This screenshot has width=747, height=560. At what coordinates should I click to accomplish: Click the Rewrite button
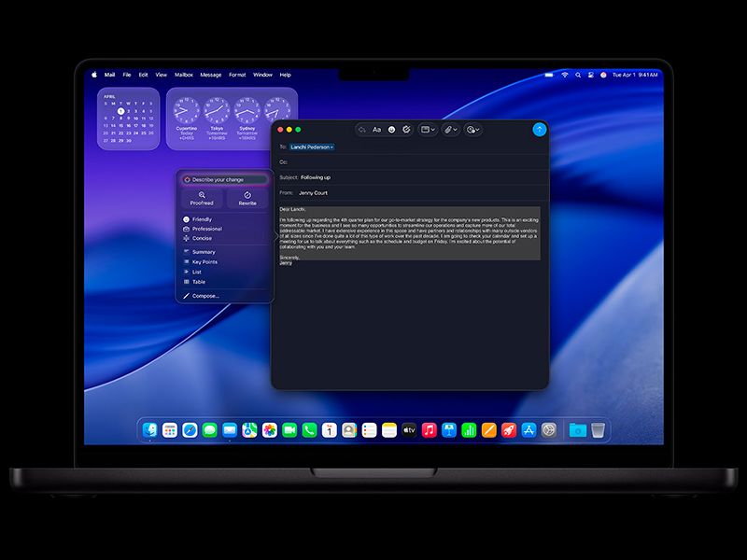247,198
